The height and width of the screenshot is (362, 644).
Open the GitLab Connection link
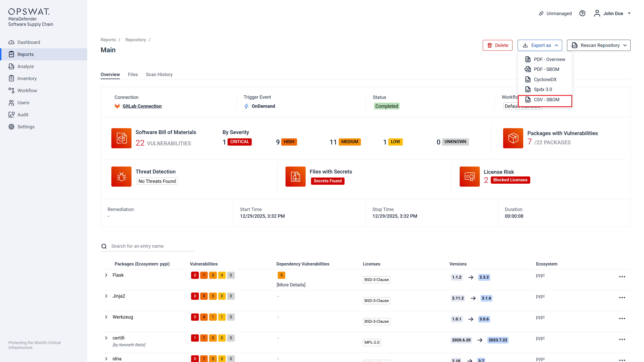142,106
